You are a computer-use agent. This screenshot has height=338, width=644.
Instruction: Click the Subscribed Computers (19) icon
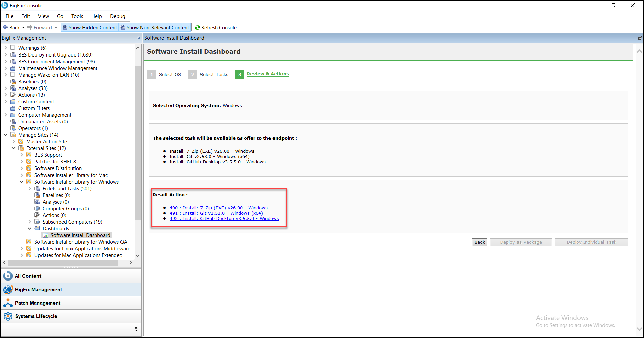pyautogui.click(x=37, y=222)
